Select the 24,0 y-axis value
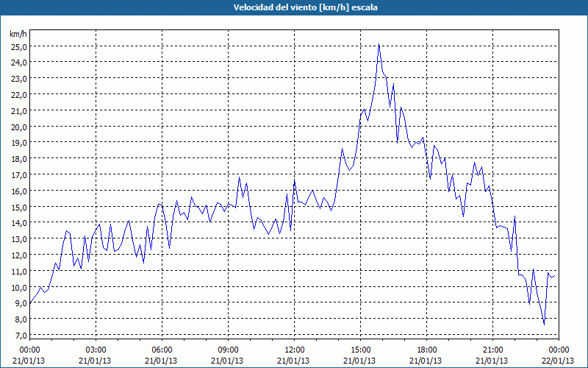 point(20,63)
